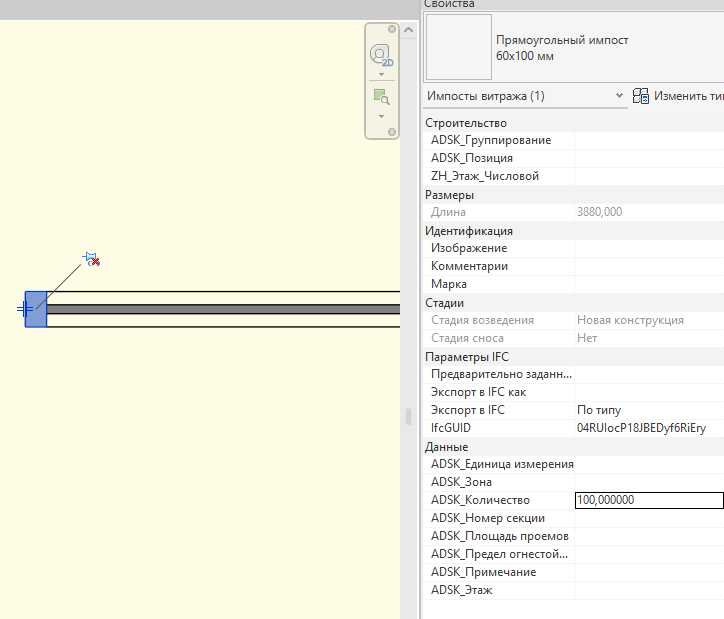Click the ADSK_Этаж value cell
This screenshot has width=724, height=619.
[649, 590]
